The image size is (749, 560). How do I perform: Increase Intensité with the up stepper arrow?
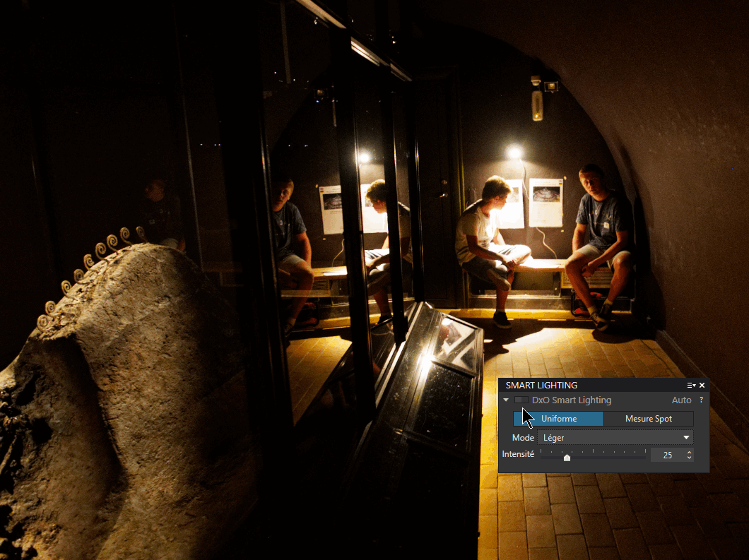689,452
